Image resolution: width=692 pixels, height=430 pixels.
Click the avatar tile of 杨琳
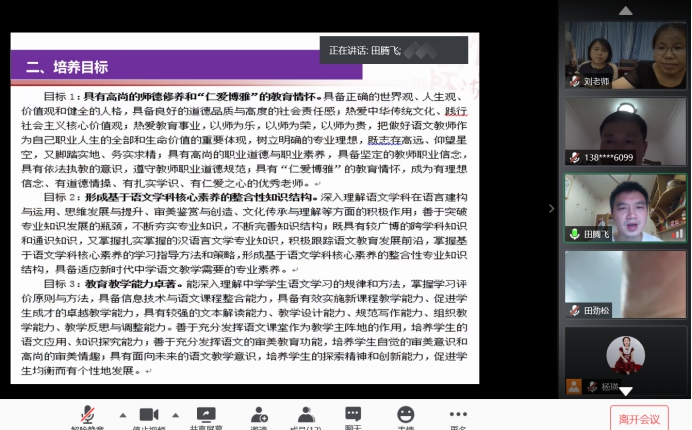(624, 358)
